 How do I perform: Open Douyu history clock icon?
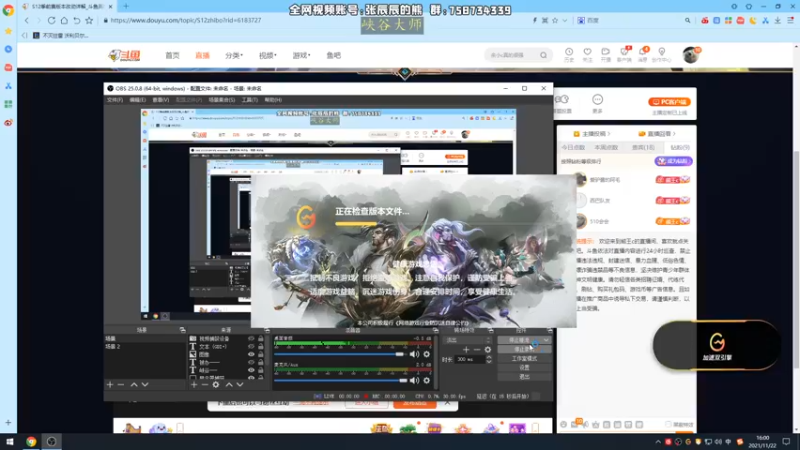click(x=569, y=52)
